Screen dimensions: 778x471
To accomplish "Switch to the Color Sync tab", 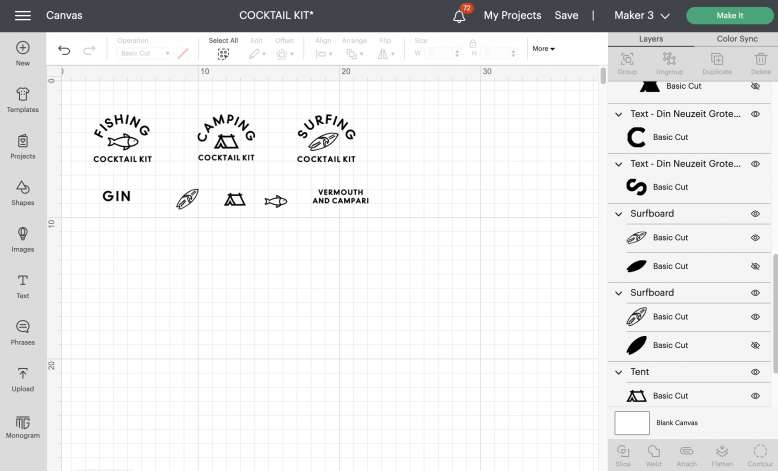I will click(x=736, y=39).
